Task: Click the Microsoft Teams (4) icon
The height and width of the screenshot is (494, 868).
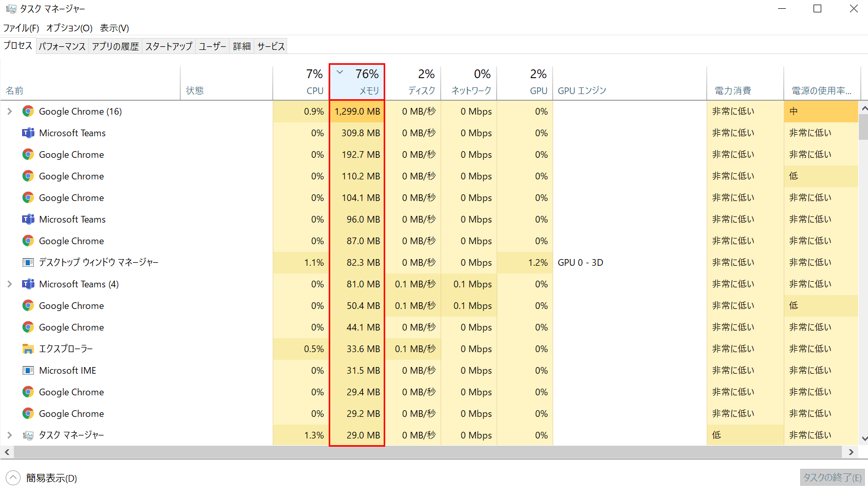Action: click(x=28, y=284)
